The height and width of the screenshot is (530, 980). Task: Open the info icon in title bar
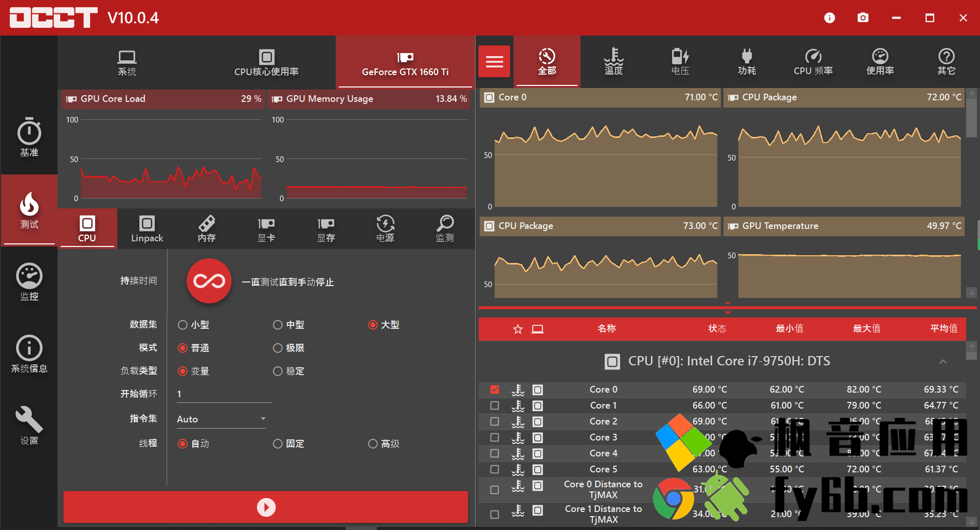829,18
